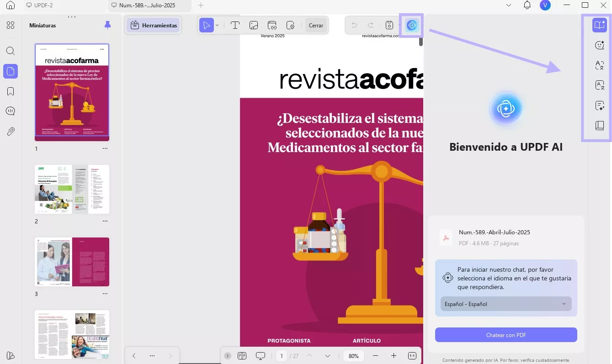Click the Chatear con PDF button
Image resolution: width=612 pixels, height=364 pixels.
pyautogui.click(x=506, y=335)
